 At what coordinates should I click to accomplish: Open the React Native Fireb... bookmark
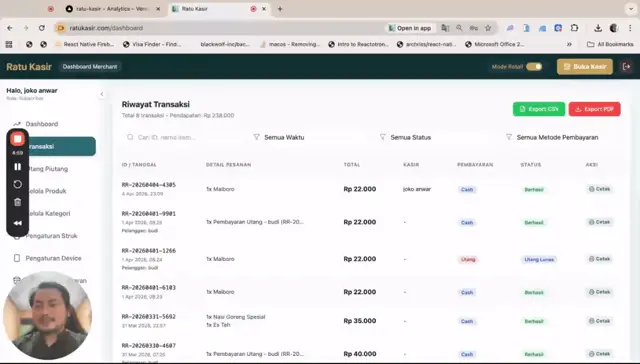(84, 44)
